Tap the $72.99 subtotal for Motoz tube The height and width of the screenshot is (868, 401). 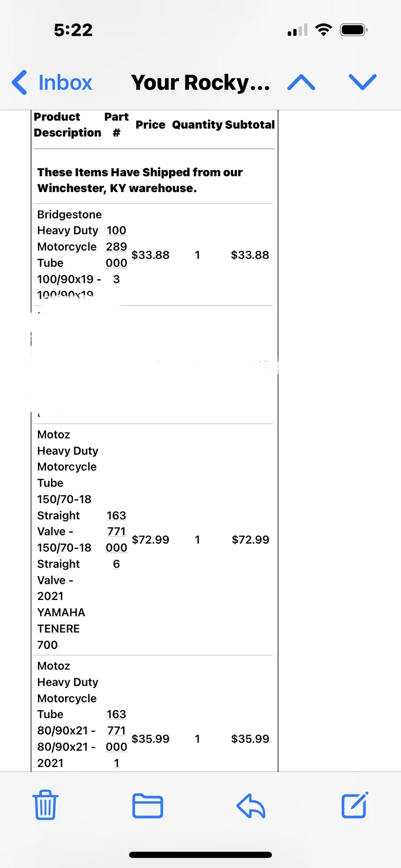tap(250, 540)
